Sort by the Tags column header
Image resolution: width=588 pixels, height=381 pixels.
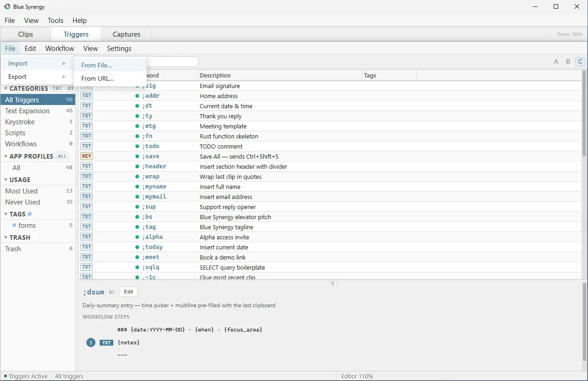389,75
